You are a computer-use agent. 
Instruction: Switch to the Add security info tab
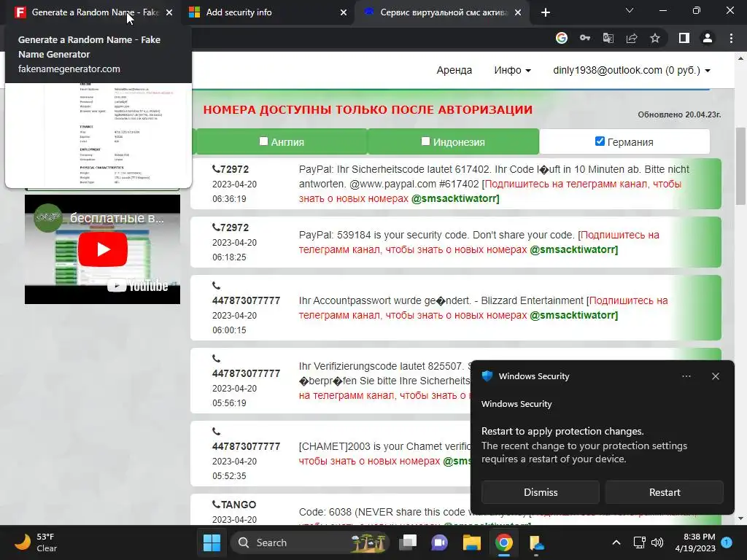pos(267,12)
